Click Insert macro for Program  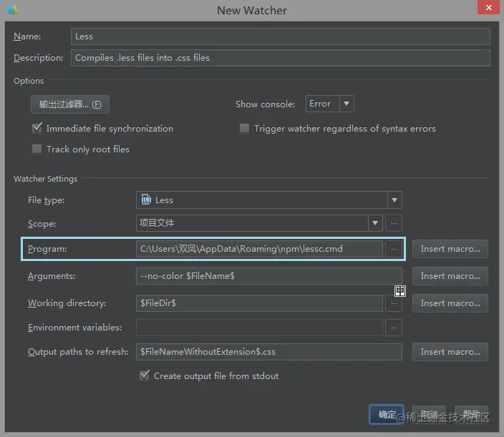point(450,249)
